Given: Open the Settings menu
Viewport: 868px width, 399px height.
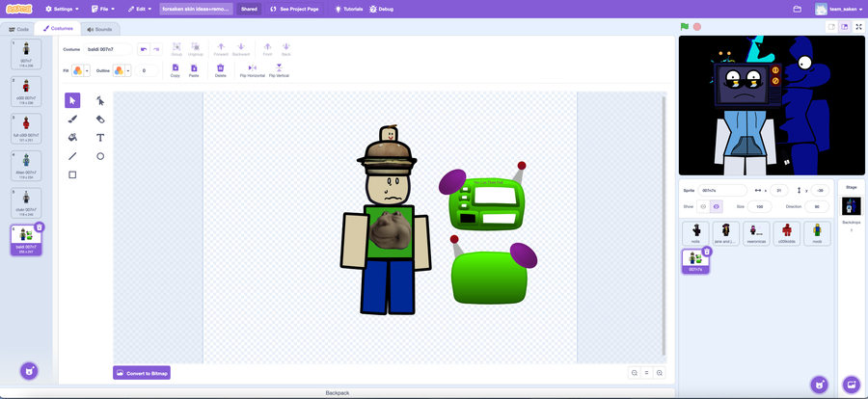Looking at the screenshot, I should pos(62,9).
